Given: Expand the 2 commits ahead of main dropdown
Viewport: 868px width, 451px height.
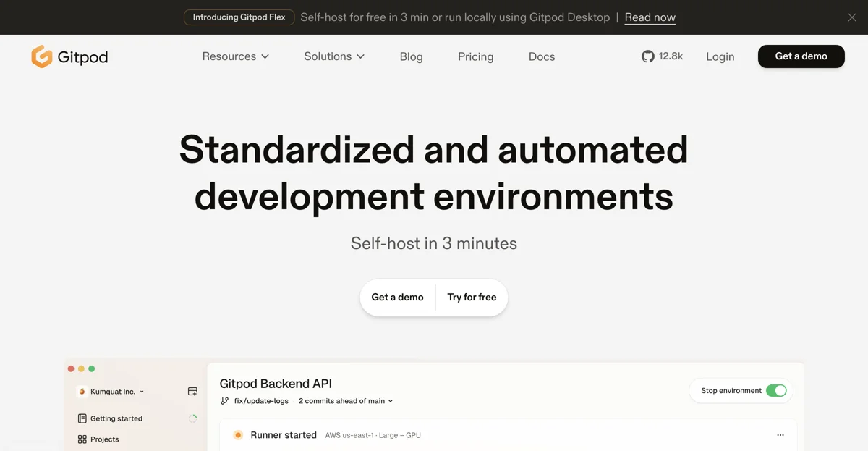Looking at the screenshot, I should tap(346, 401).
